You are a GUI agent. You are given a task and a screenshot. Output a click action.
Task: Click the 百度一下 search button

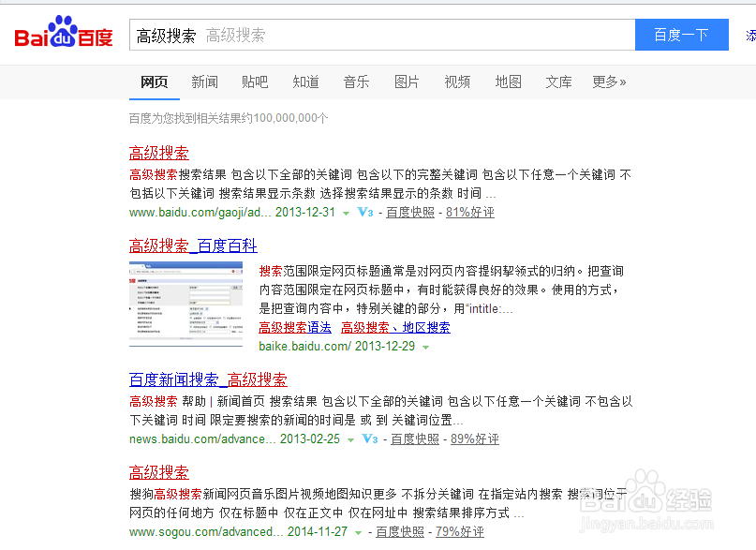click(x=682, y=35)
